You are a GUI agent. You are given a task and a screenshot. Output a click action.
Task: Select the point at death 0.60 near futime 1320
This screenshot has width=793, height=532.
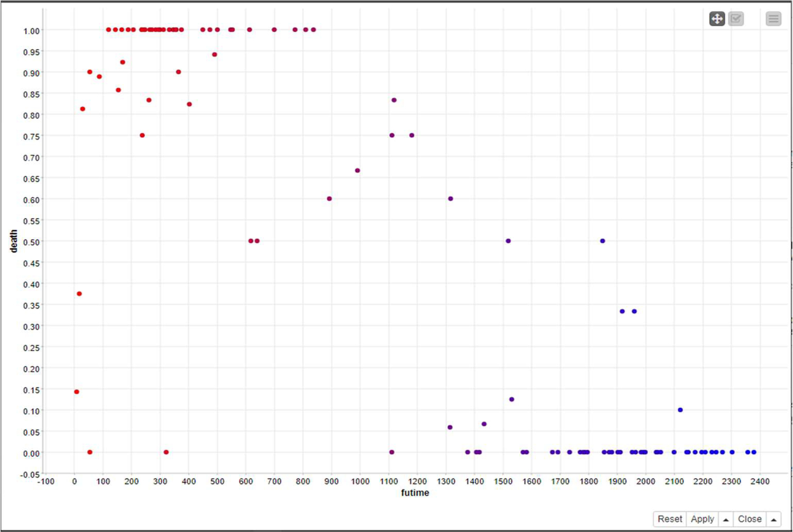coord(450,199)
